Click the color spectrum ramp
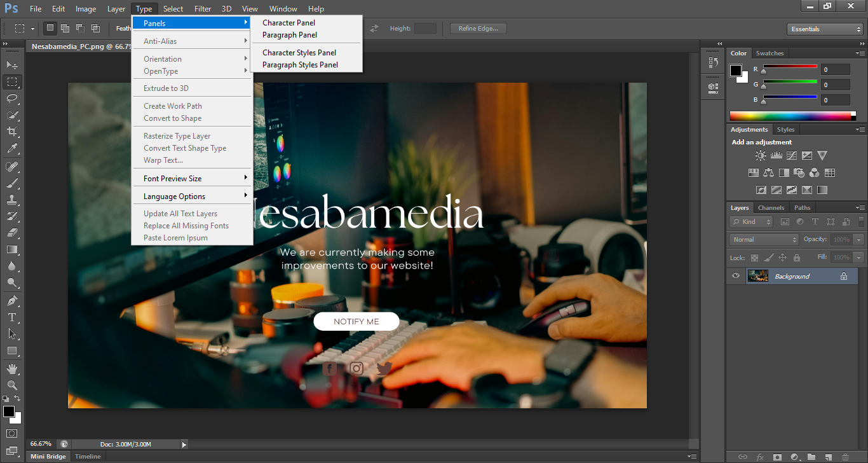Screen dimensions: 868x463 pos(790,116)
